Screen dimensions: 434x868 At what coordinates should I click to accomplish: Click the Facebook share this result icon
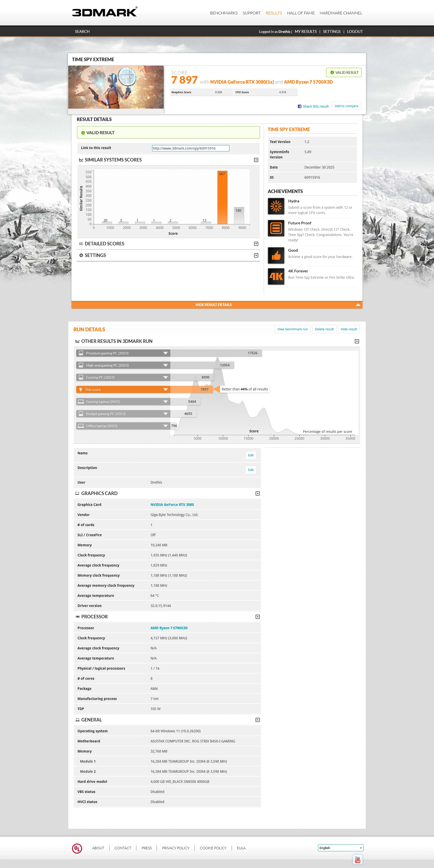(x=299, y=106)
